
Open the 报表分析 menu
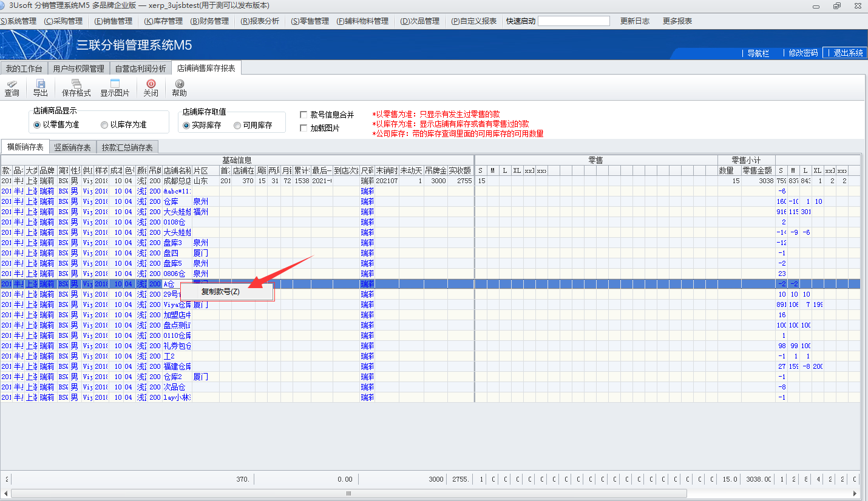(x=260, y=21)
